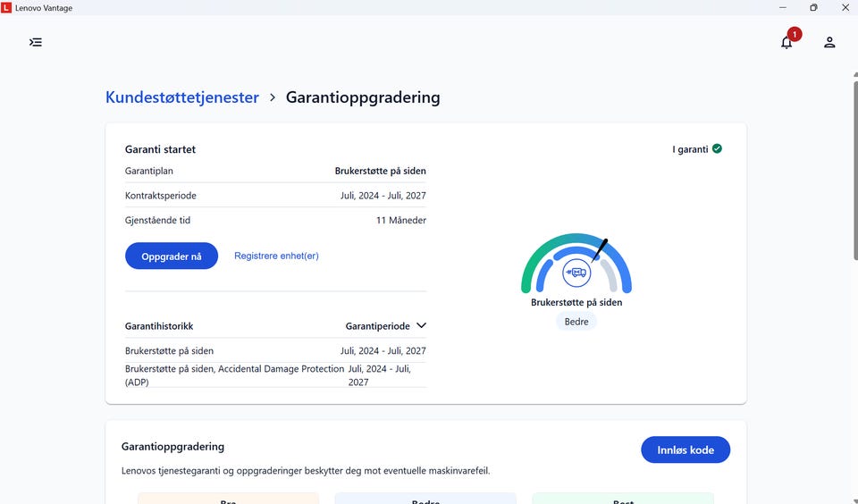
Task: Open the notifications bell icon
Action: tap(786, 43)
